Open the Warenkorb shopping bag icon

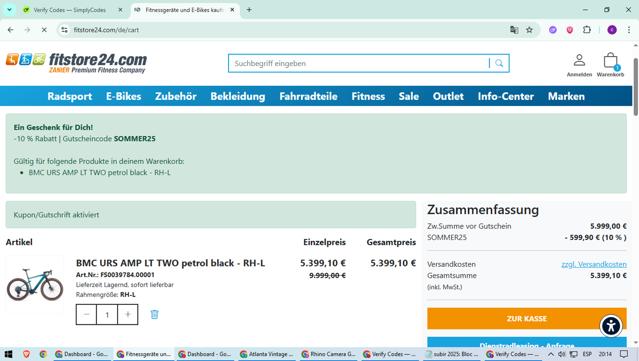610,65
